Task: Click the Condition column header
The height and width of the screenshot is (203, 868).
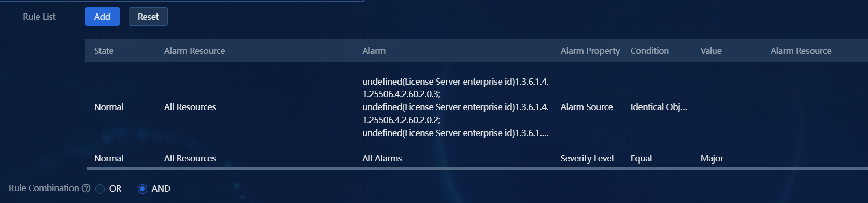Action: (x=649, y=51)
